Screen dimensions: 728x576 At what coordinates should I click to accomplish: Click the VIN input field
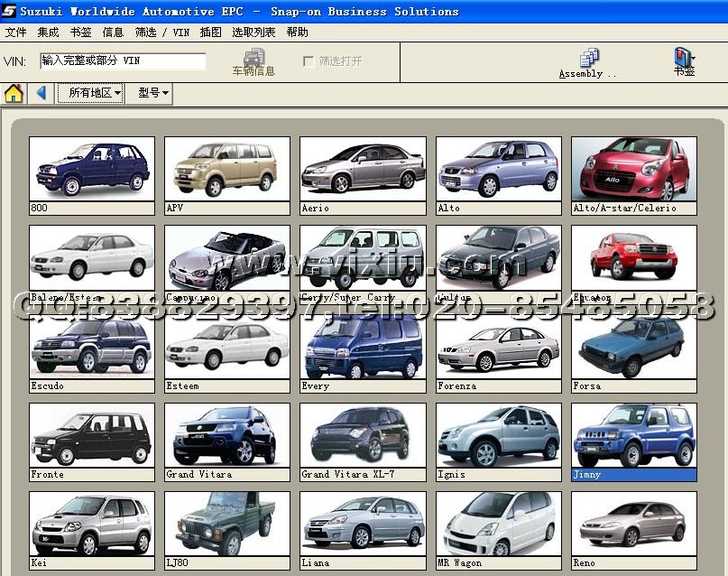pyautogui.click(x=123, y=61)
